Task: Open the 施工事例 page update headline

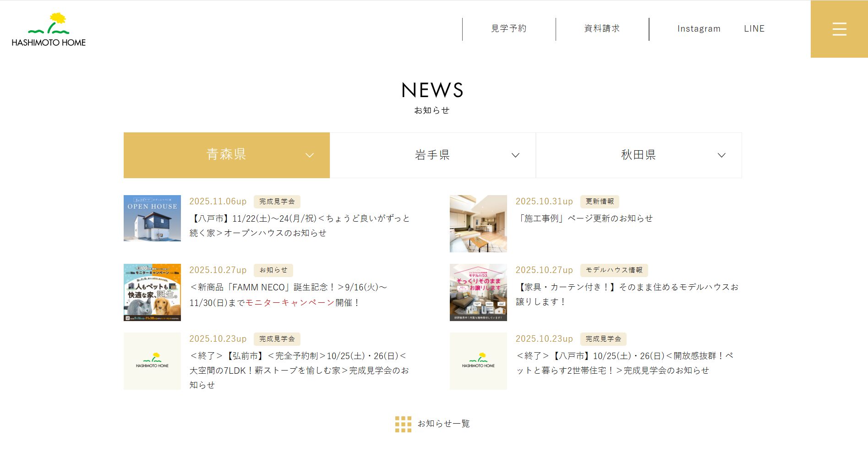Action: click(584, 218)
